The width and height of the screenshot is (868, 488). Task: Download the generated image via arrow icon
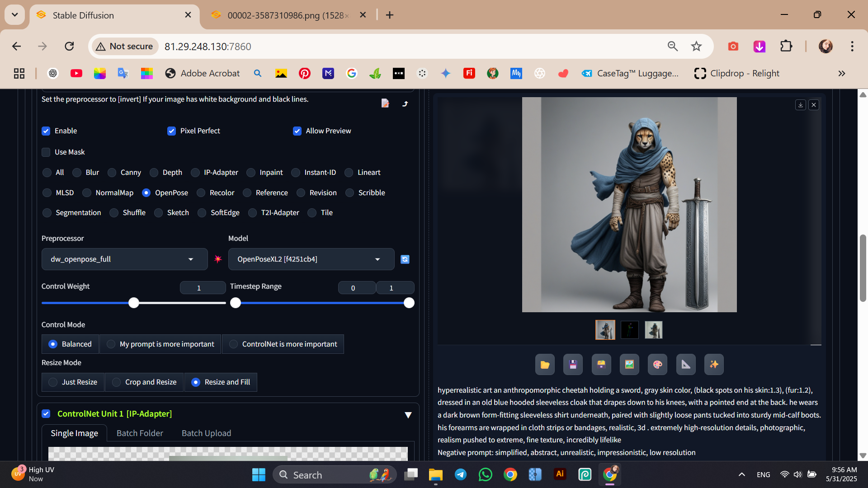tap(800, 105)
